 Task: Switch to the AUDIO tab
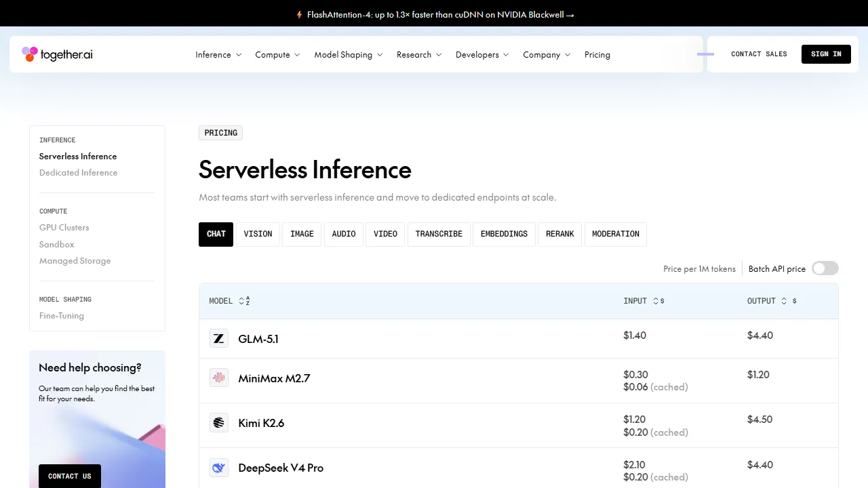(344, 234)
